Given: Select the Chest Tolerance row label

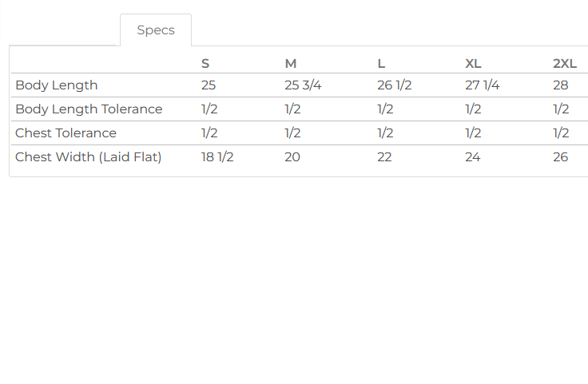Looking at the screenshot, I should [x=66, y=133].
